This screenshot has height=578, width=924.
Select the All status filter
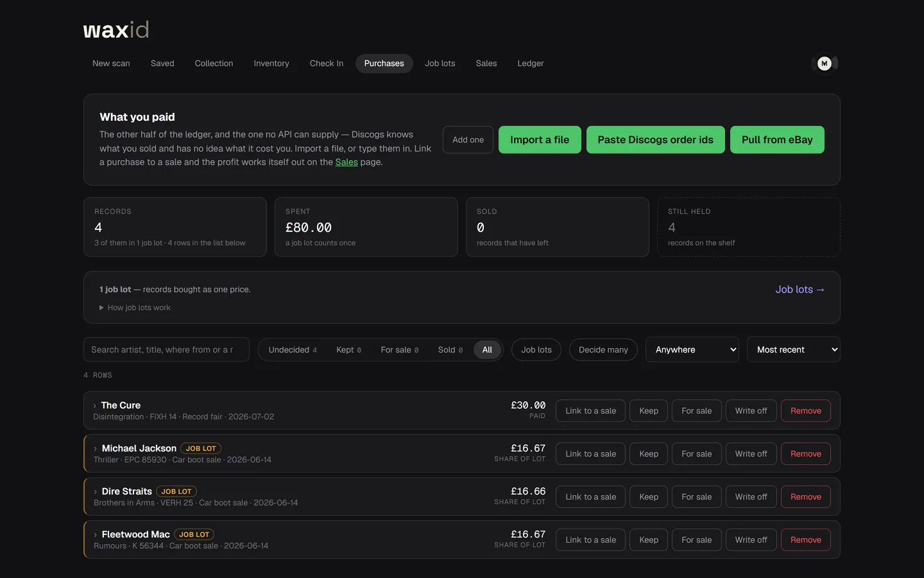click(487, 350)
